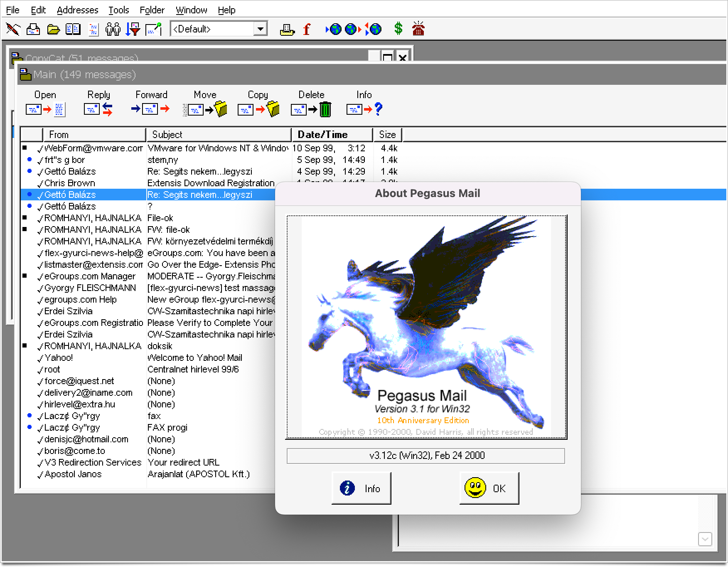Open the Addresses menu
Screen dimensions: 728x567
[x=77, y=10]
